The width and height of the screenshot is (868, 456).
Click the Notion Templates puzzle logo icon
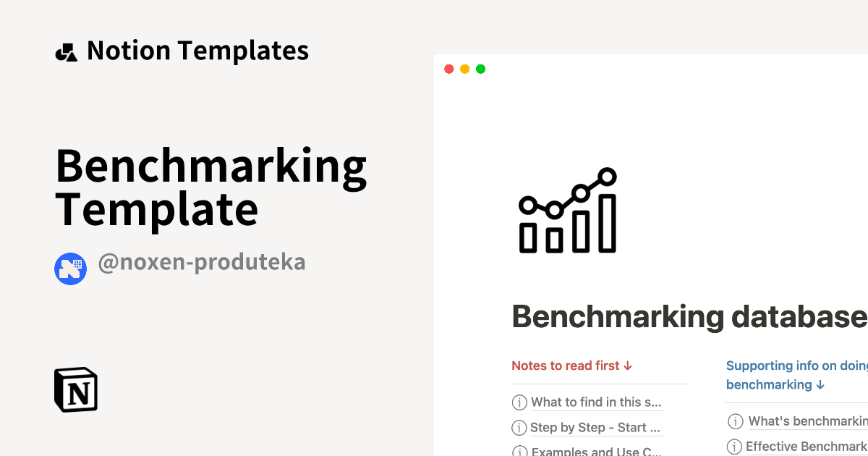coord(67,51)
